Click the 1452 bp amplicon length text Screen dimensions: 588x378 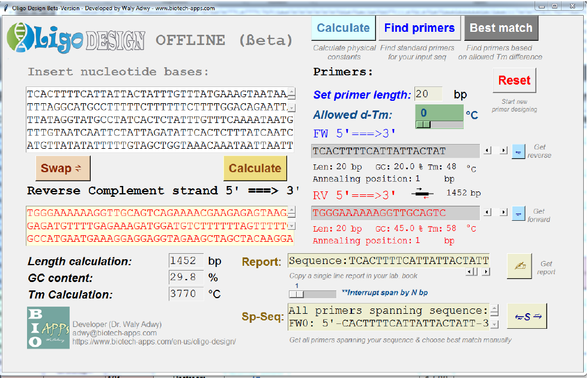pyautogui.click(x=464, y=193)
